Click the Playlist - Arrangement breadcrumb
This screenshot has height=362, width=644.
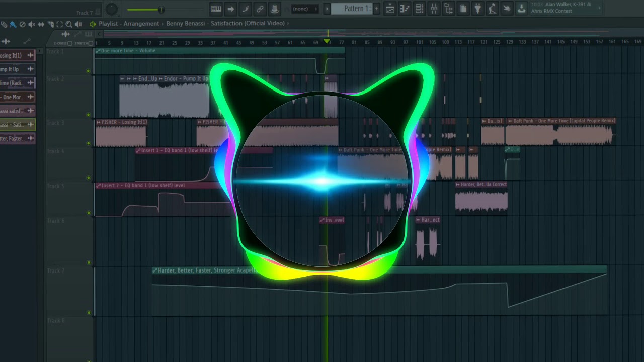[129, 24]
